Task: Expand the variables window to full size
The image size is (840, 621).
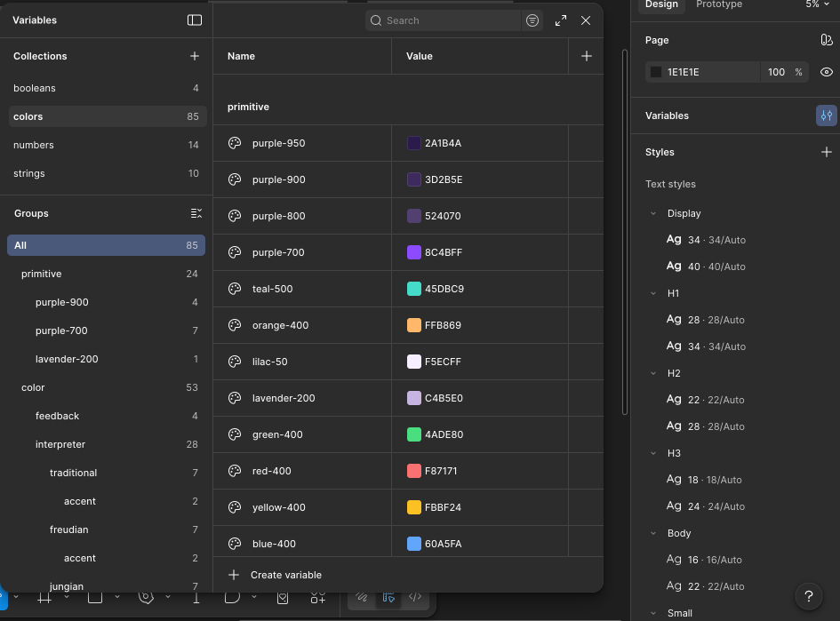Action: (x=560, y=20)
